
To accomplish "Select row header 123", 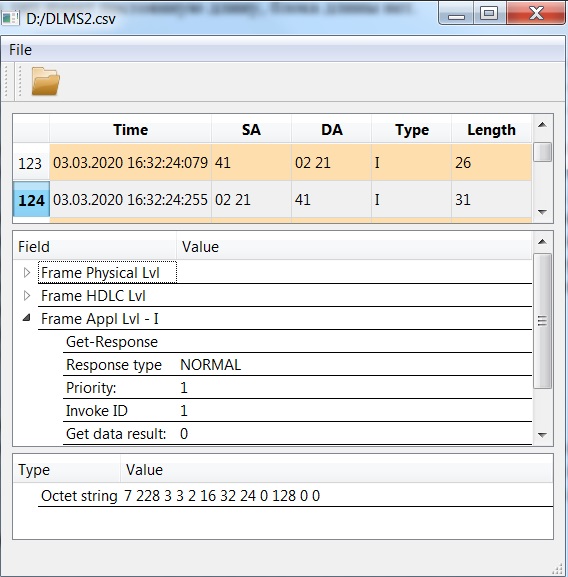I will tap(31, 163).
